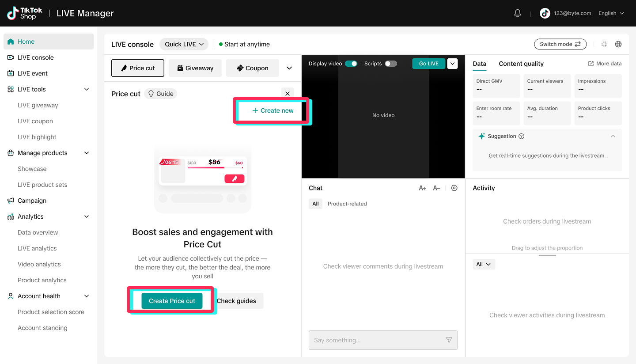Collapse the Suggestion section
Image resolution: width=636 pixels, height=364 pixels.
613,136
